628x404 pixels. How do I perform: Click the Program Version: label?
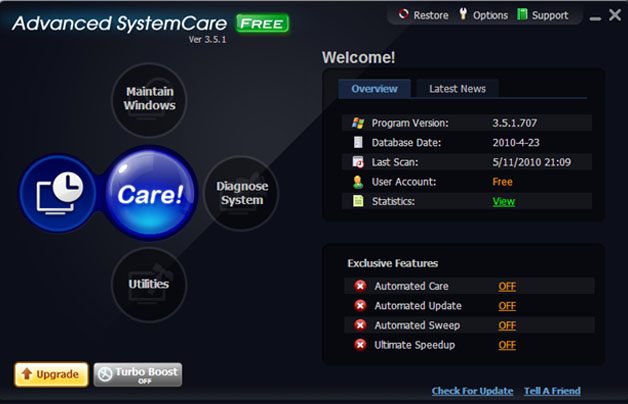pos(410,123)
